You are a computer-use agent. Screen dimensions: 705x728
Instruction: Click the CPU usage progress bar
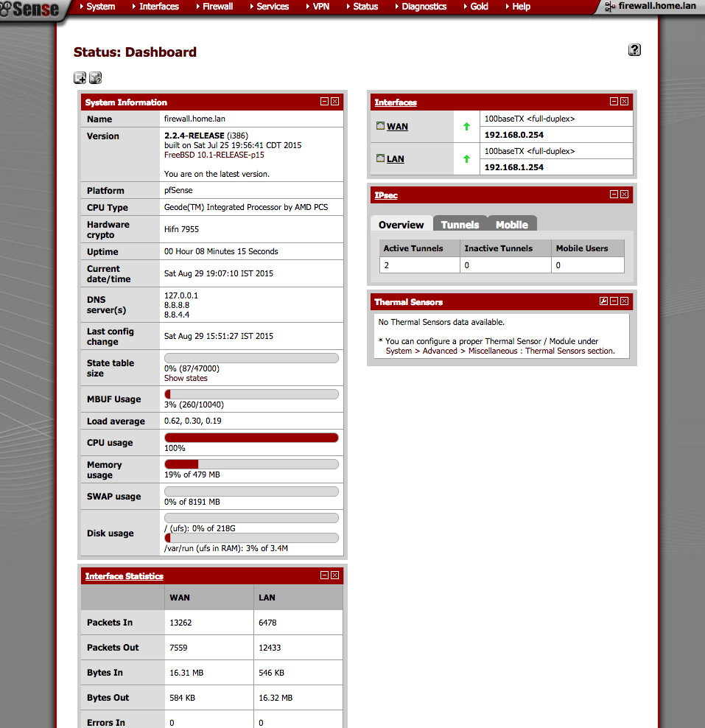tap(251, 438)
